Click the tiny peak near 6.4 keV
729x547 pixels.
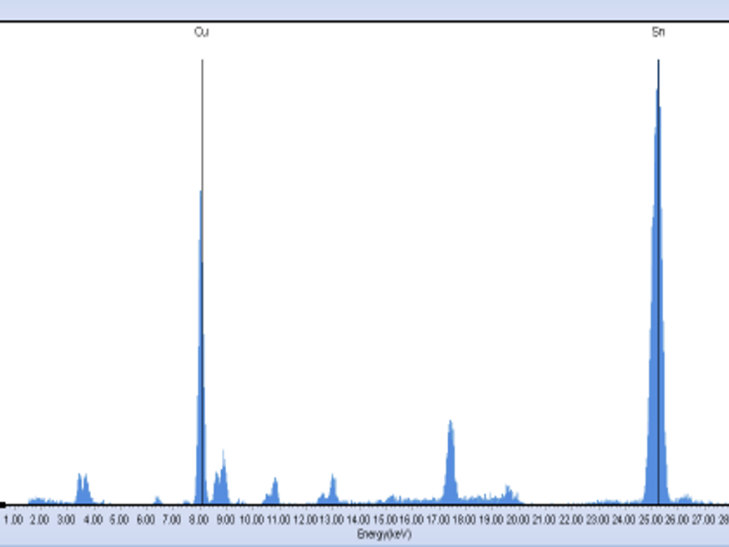(x=158, y=500)
